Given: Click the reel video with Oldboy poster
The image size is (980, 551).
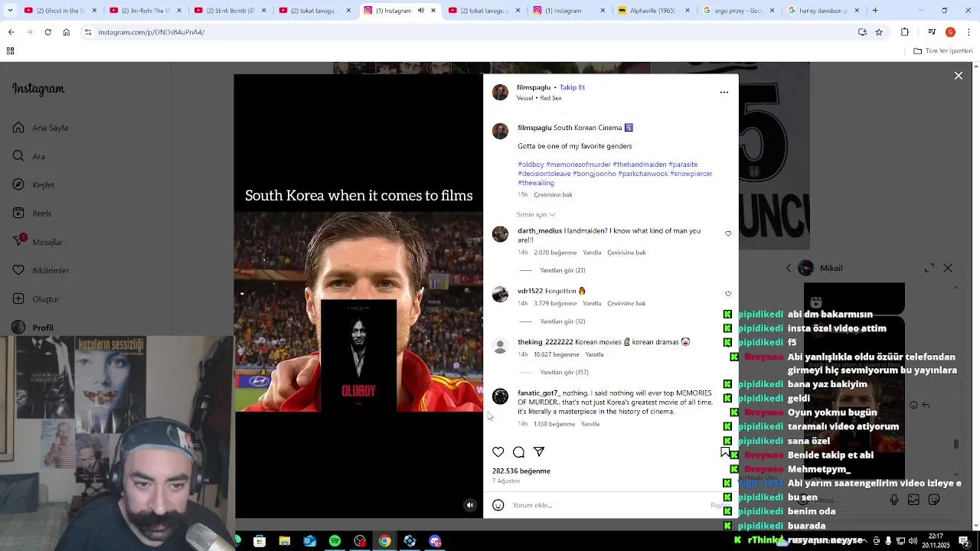Looking at the screenshot, I should pyautogui.click(x=358, y=296).
